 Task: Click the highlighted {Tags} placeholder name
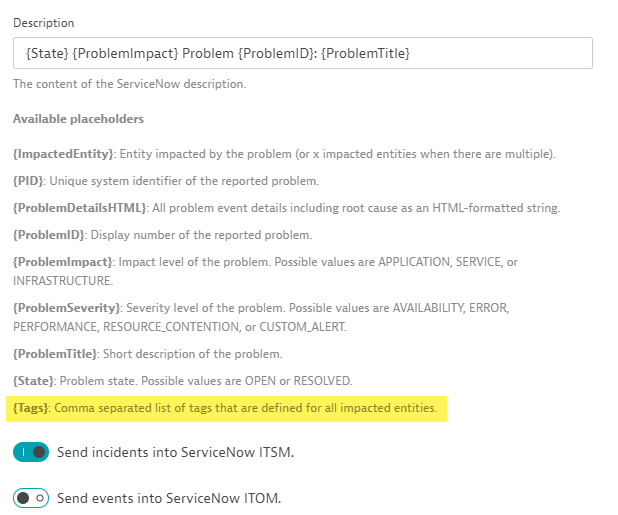(x=33, y=408)
